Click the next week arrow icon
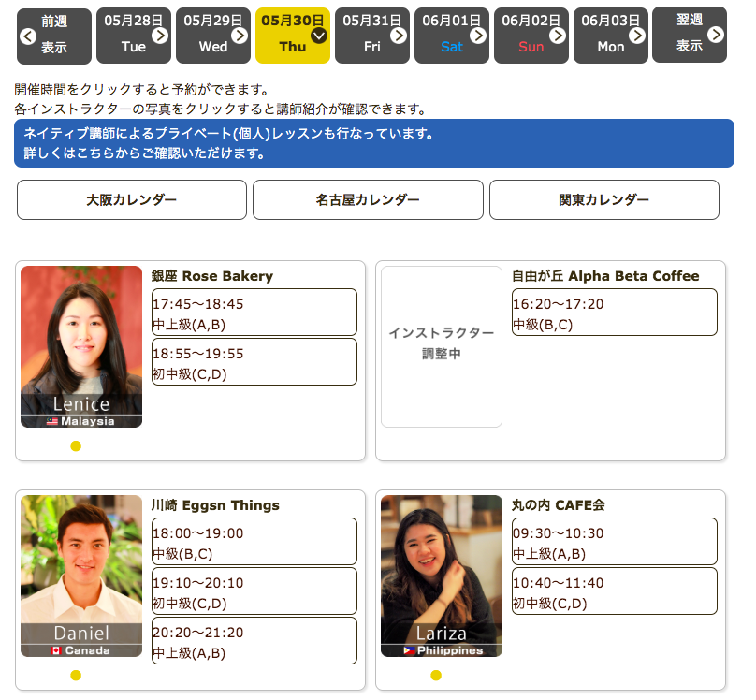The image size is (756, 700). (x=716, y=35)
